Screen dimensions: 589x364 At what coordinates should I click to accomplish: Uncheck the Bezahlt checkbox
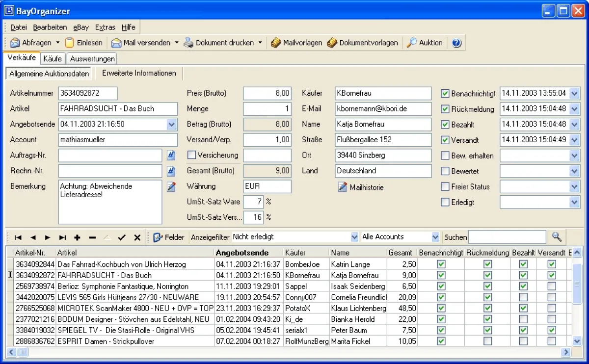(445, 125)
